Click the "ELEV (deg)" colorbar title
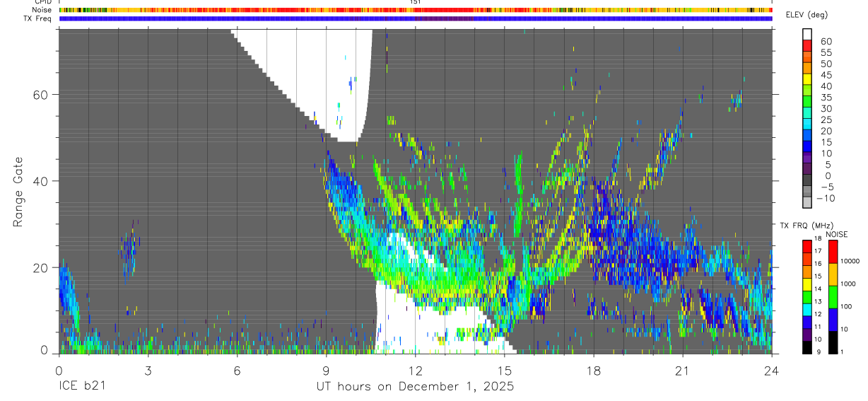The height and width of the screenshot is (401, 868). 807,15
